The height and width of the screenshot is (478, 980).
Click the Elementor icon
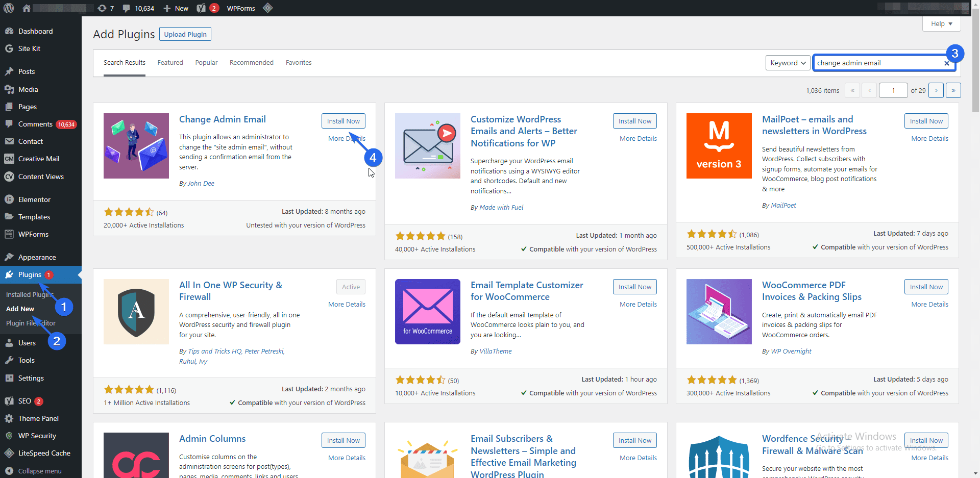[9, 199]
